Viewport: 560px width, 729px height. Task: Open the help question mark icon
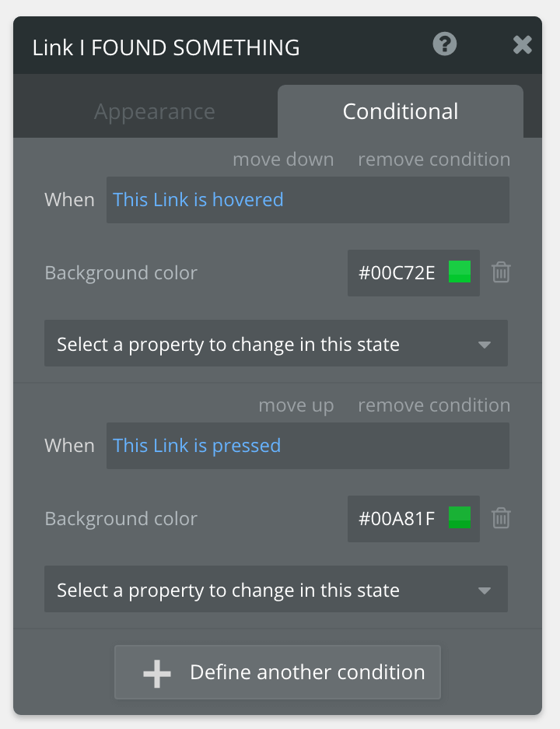444,44
